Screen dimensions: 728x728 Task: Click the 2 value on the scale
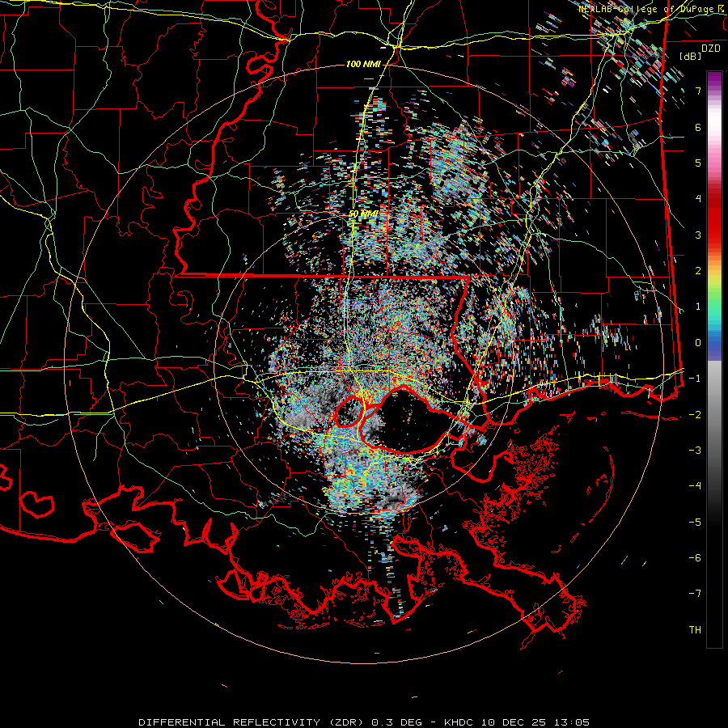[x=698, y=271]
